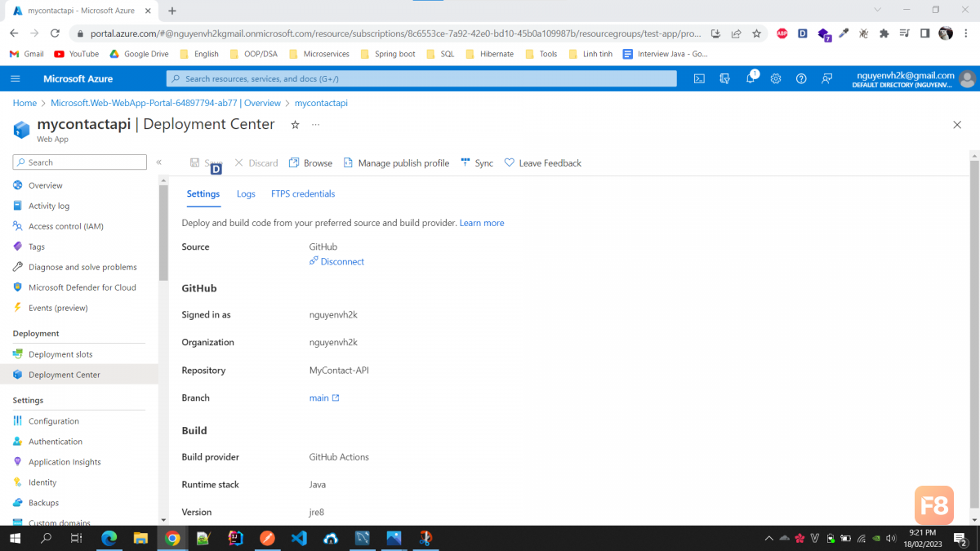Click Browse in the command bar
The image size is (980, 551).
coord(310,163)
